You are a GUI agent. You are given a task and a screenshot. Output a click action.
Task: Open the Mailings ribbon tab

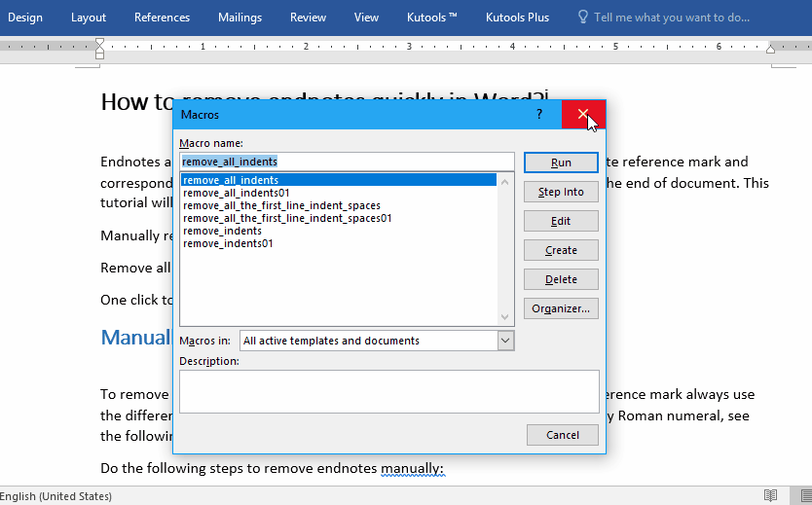coord(240,18)
